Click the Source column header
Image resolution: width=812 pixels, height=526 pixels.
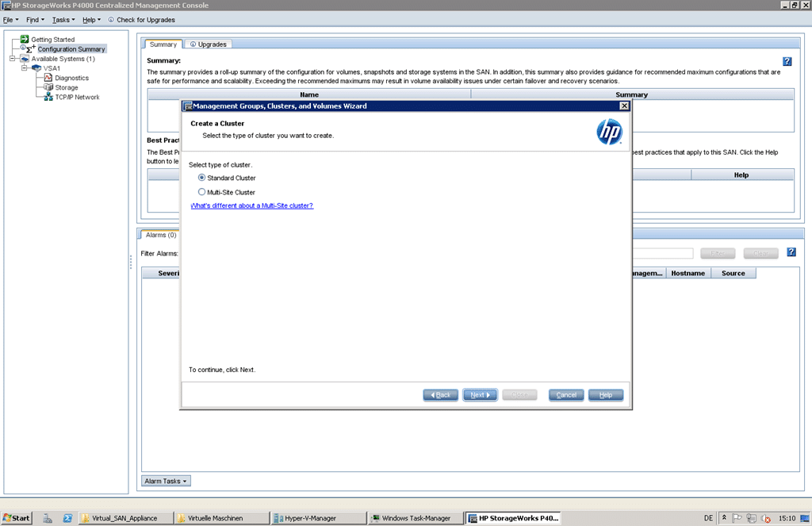pyautogui.click(x=733, y=273)
